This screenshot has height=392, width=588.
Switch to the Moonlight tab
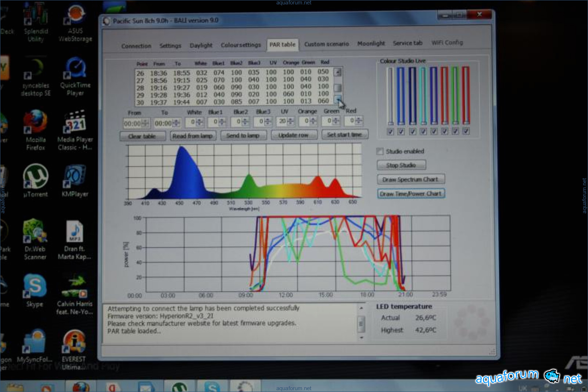(371, 44)
